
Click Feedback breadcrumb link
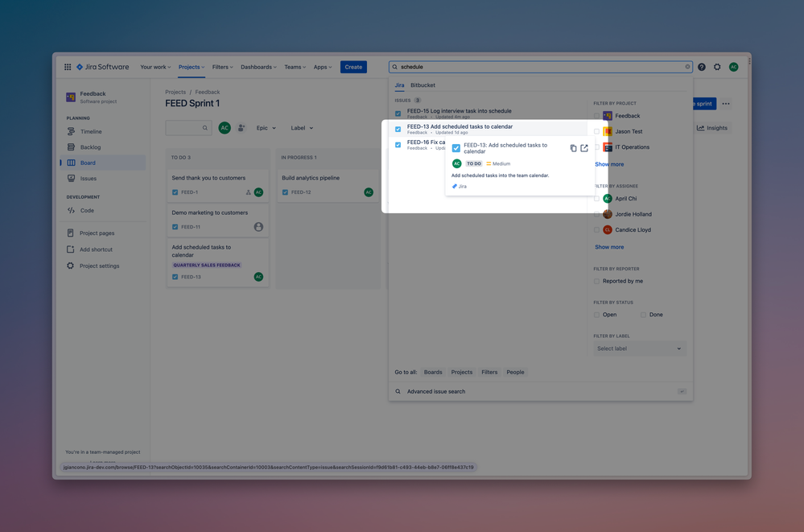(x=207, y=92)
